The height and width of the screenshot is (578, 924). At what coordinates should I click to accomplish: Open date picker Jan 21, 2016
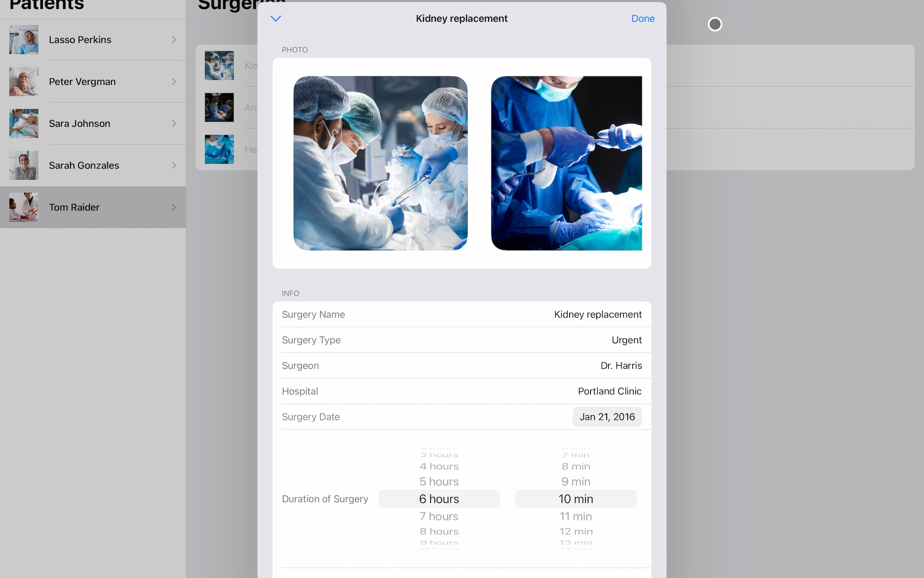point(607,417)
